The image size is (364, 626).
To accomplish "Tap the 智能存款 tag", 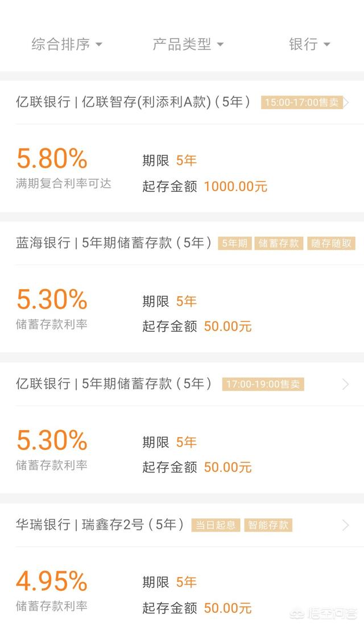I will coord(268,525).
